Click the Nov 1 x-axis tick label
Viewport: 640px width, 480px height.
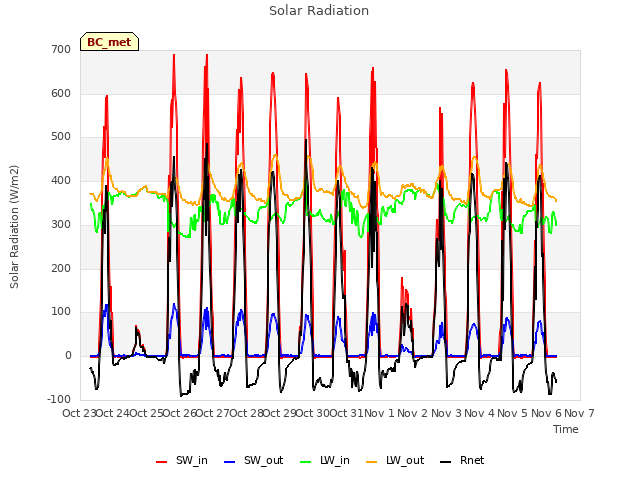[379, 413]
